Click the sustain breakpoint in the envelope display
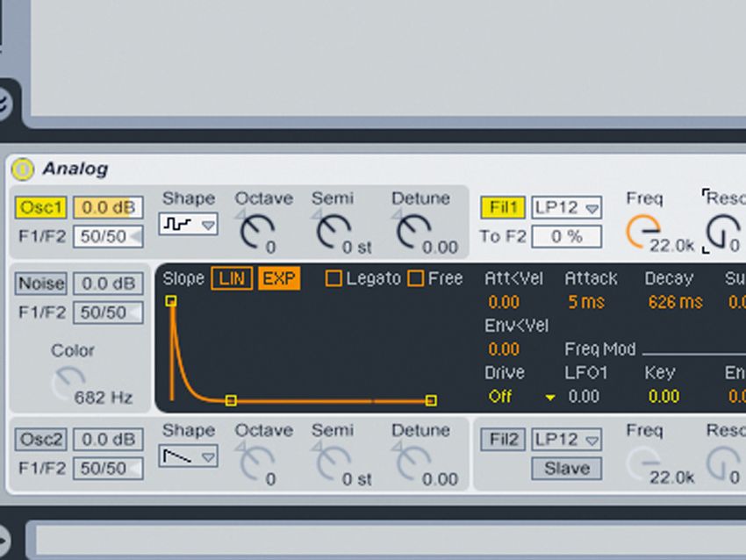Image resolution: width=746 pixels, height=560 pixels. pos(231,401)
